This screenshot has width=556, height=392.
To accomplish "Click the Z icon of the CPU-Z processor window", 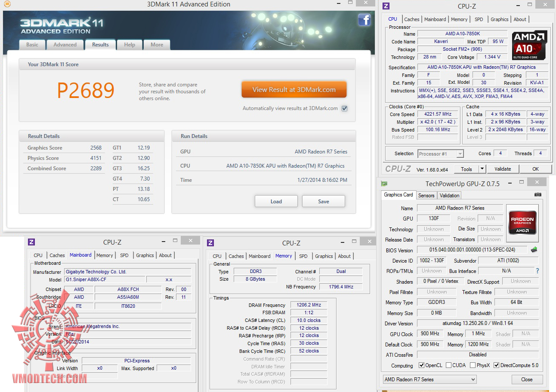I will point(386,6).
